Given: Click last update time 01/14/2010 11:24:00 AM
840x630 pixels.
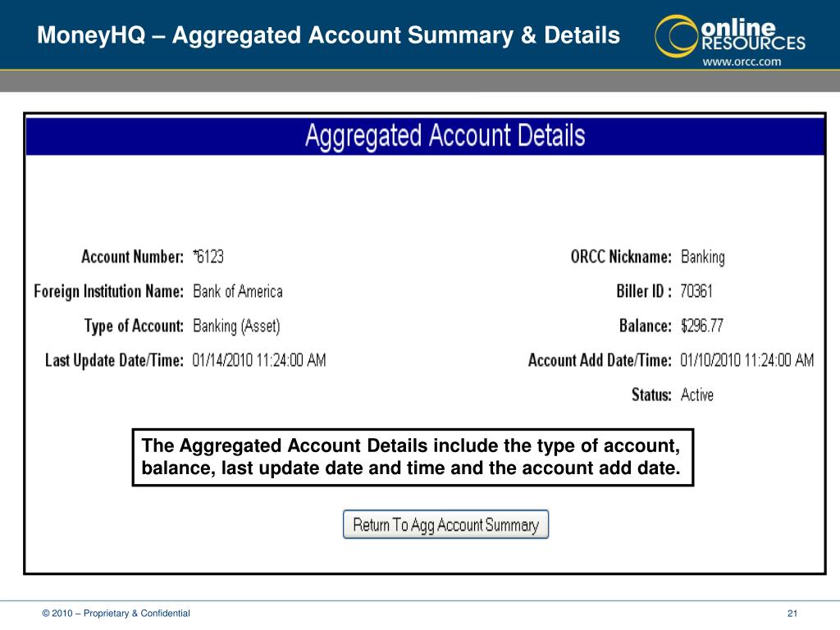Looking at the screenshot, I should pyautogui.click(x=259, y=360).
